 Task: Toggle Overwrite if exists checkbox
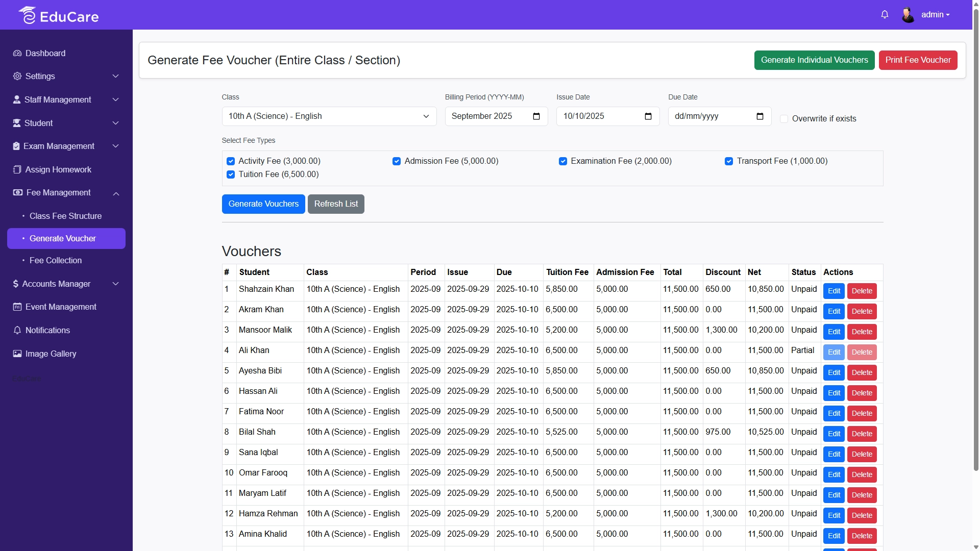point(784,119)
